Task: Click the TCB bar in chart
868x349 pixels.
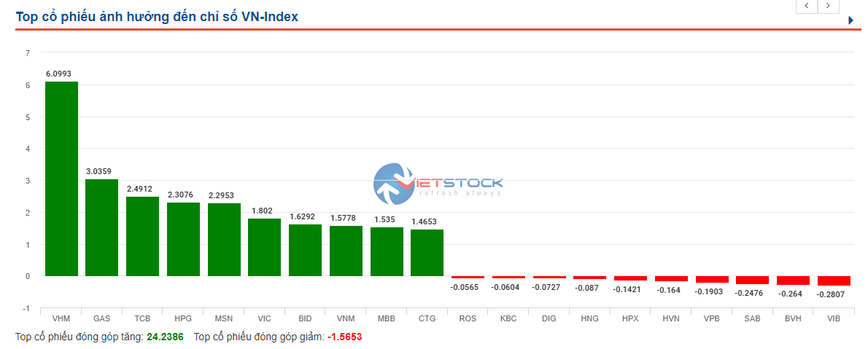Action: 142,236
